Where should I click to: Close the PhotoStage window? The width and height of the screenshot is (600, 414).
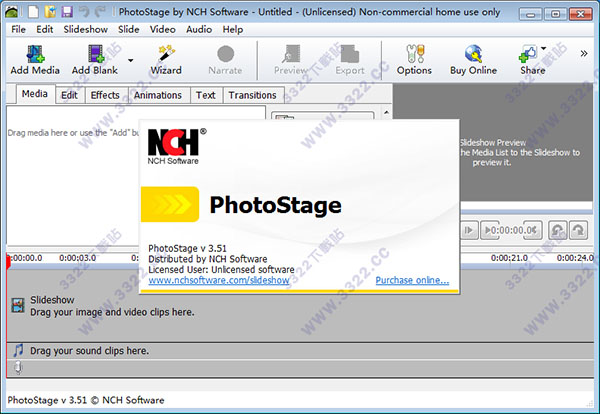click(581, 14)
